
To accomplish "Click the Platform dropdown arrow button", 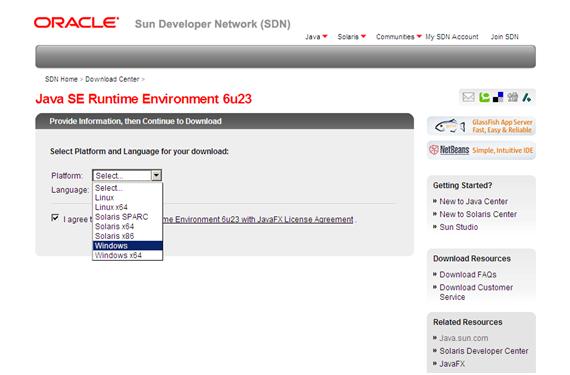I will click(x=156, y=176).
